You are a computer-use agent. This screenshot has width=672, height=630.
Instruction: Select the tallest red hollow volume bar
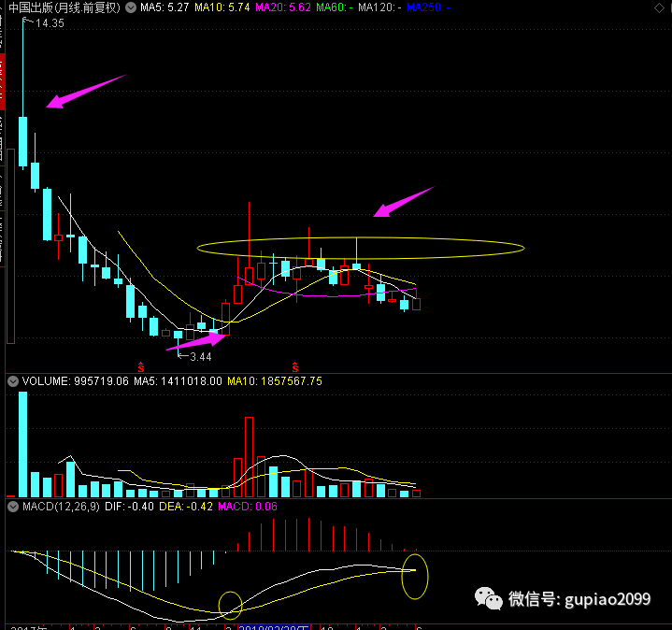tap(249, 457)
